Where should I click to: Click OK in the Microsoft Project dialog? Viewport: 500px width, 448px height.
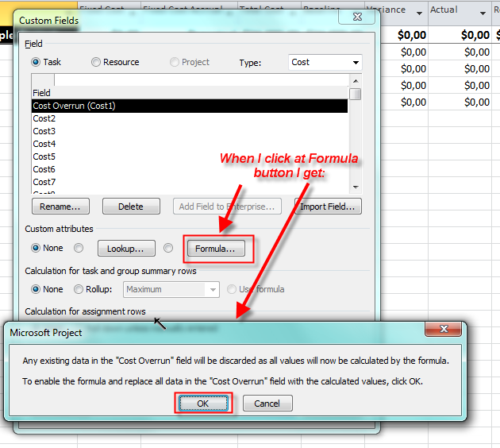click(x=203, y=404)
